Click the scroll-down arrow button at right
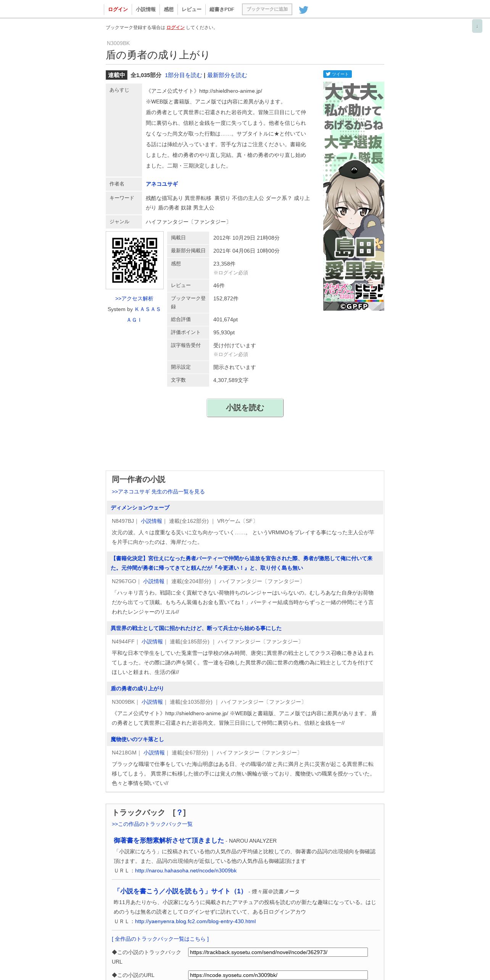Screen dimensions: 490x980 click(x=477, y=26)
